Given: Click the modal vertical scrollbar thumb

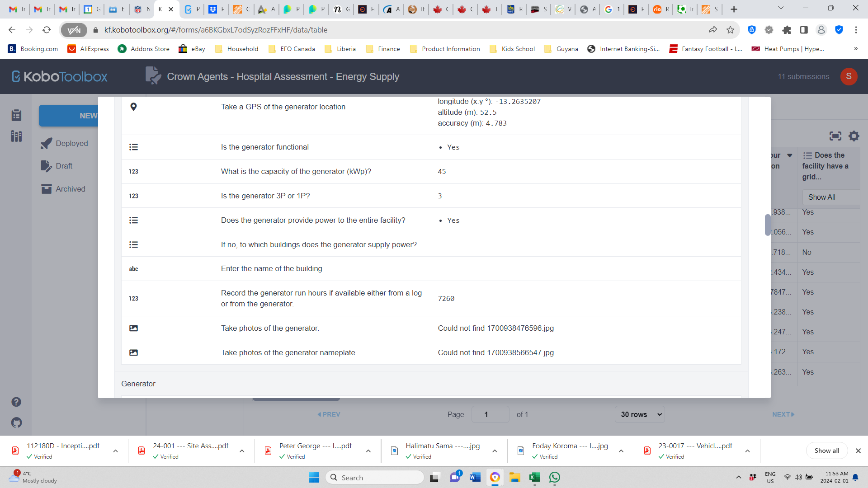Looking at the screenshot, I should click(767, 225).
